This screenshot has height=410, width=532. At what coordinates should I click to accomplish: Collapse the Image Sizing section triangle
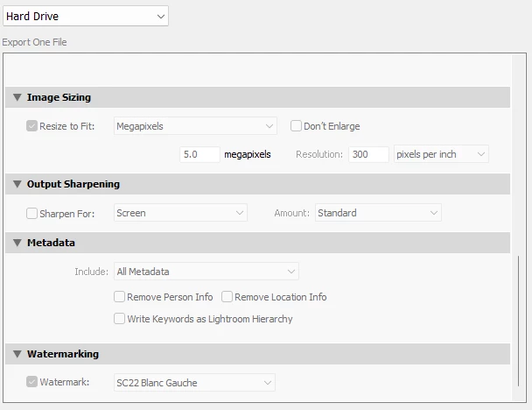pos(17,97)
